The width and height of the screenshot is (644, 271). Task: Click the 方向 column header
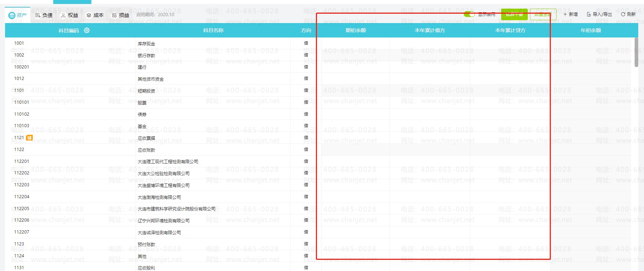[306, 30]
